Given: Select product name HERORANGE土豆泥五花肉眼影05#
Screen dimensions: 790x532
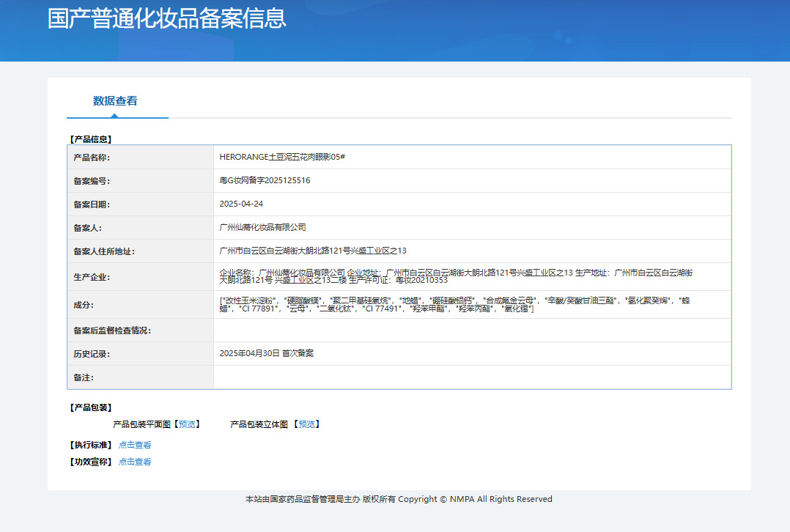Looking at the screenshot, I should tap(282, 157).
